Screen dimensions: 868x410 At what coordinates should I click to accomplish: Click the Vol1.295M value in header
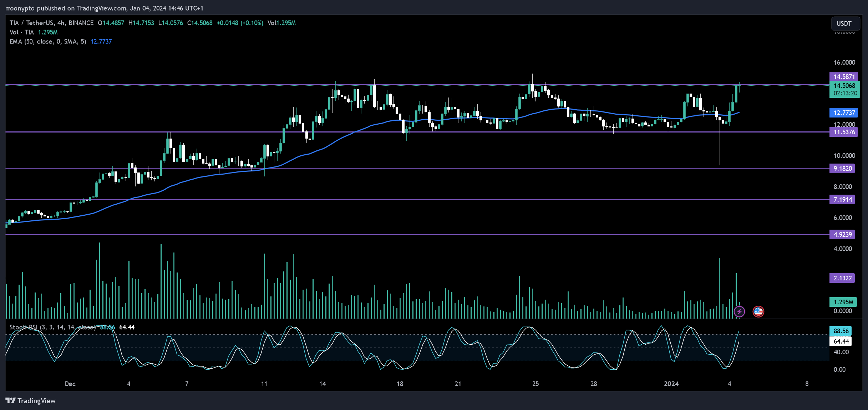281,23
